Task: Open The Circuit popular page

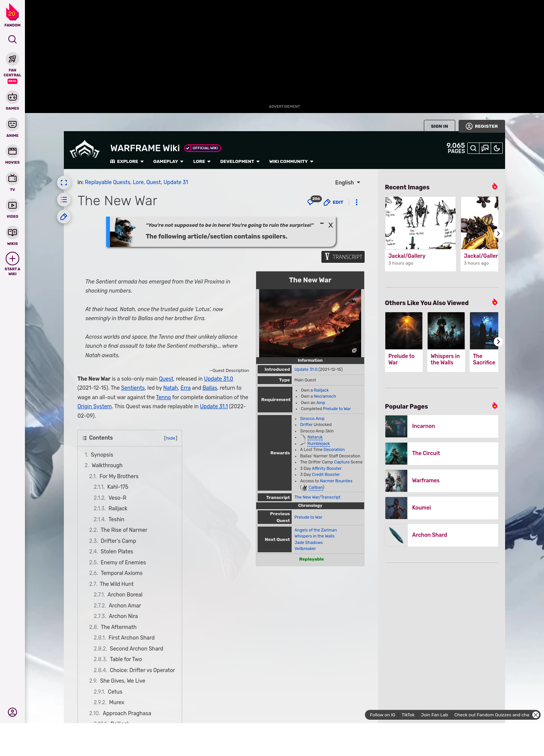Action: pyautogui.click(x=442, y=453)
